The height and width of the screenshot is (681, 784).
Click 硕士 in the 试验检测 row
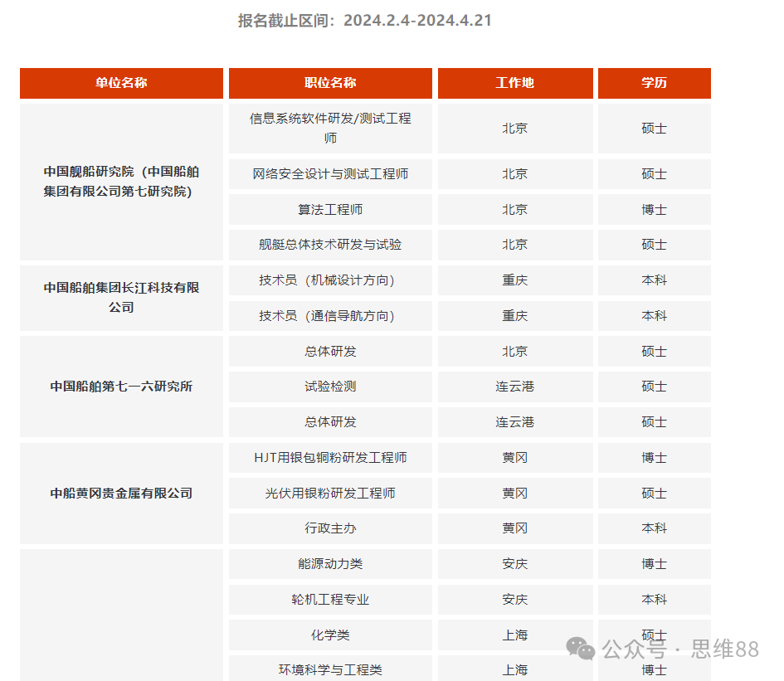pyautogui.click(x=654, y=387)
